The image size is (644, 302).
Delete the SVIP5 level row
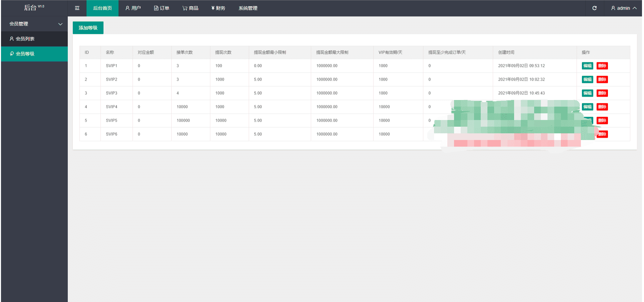[602, 121]
